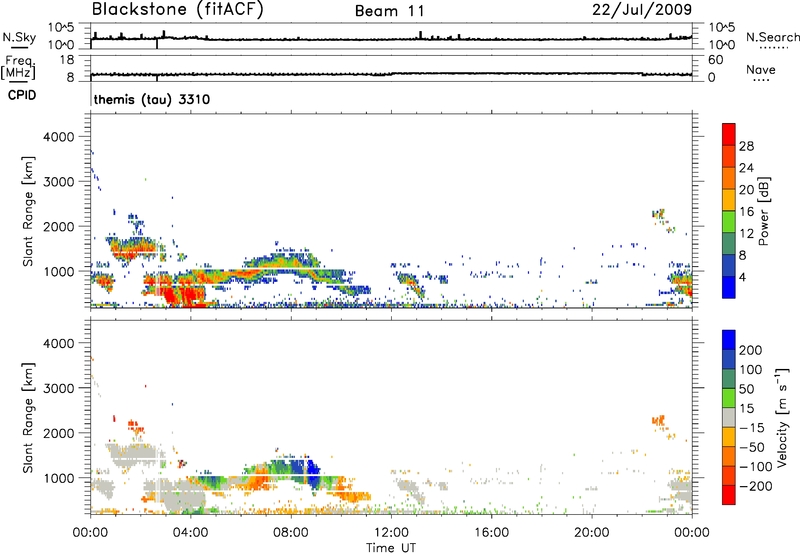Select the "Beam 11" header label
Viewport: 800px width, 554px height.
point(390,11)
